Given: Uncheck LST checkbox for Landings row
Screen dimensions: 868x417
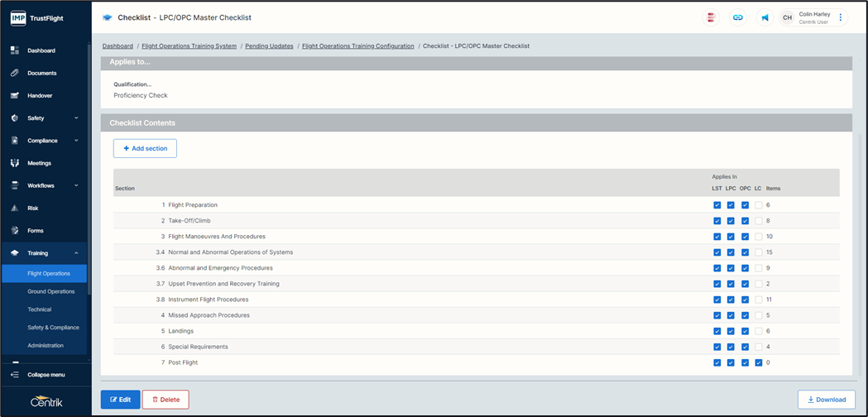Looking at the screenshot, I should (x=717, y=331).
